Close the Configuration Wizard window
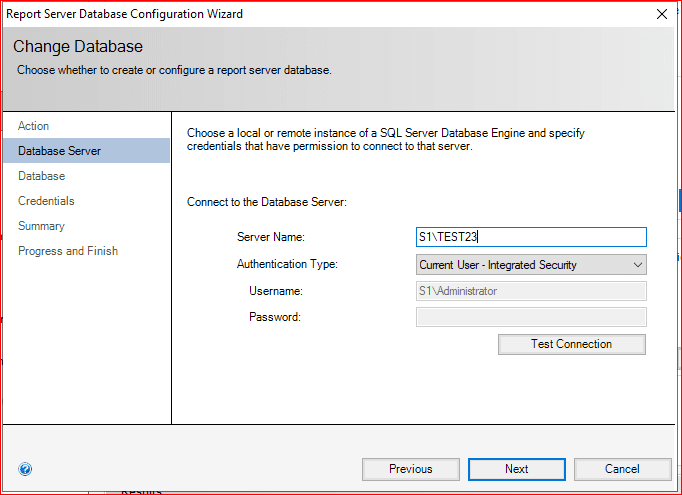 point(661,14)
